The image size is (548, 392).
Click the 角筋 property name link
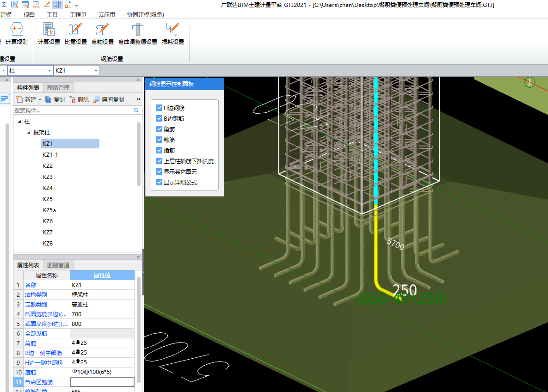pyautogui.click(x=31, y=343)
